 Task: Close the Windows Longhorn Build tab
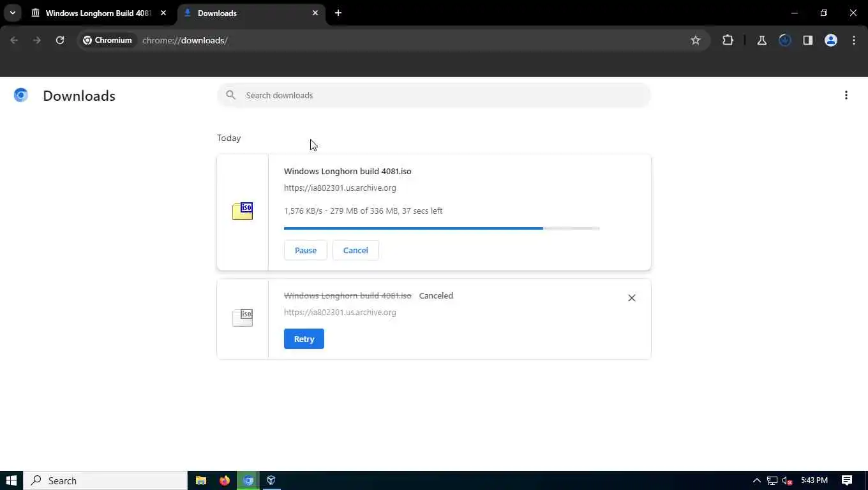pos(163,13)
